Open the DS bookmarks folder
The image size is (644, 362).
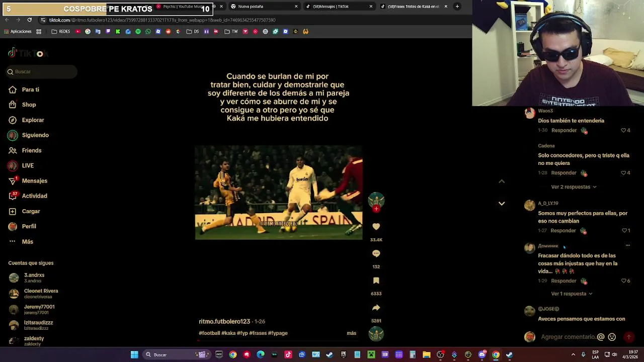point(193,32)
